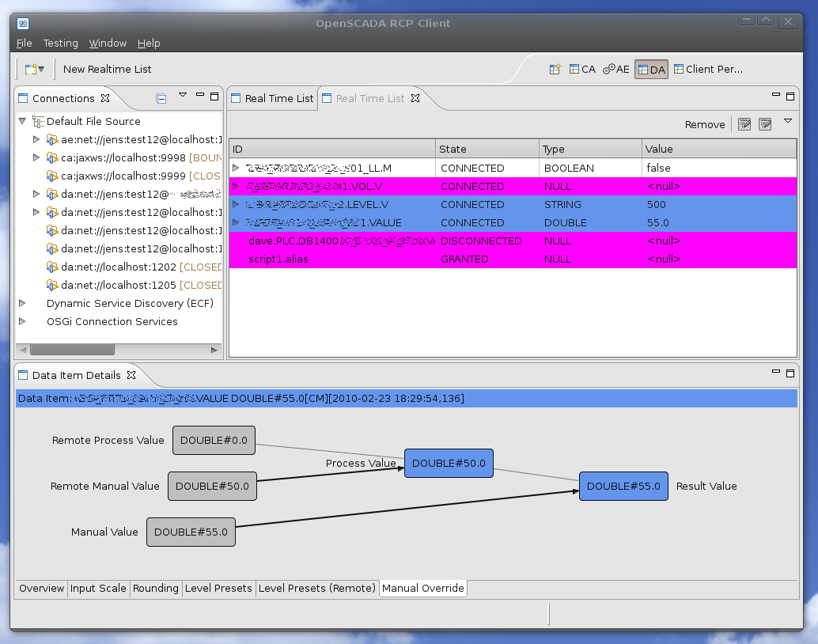Switch to the AE perspective
The width and height of the screenshot is (818, 644).
coord(616,70)
